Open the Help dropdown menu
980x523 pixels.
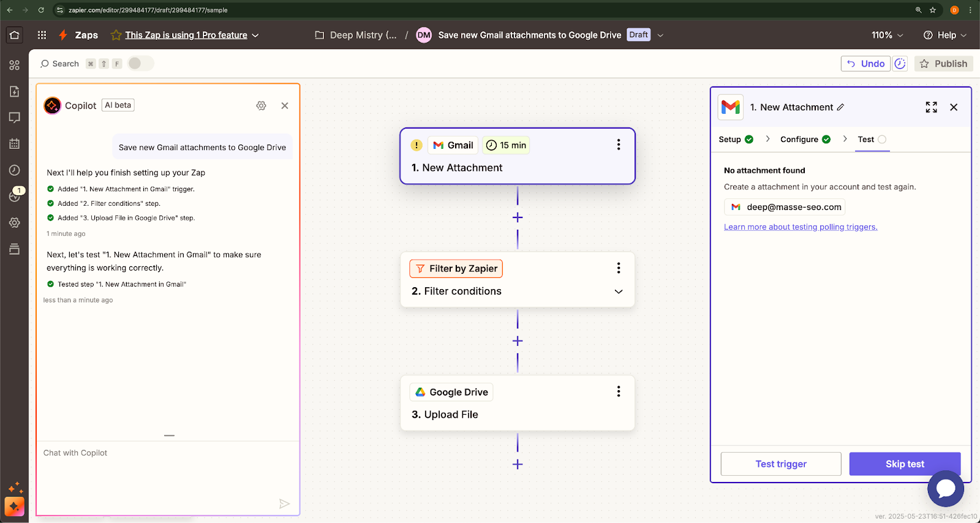(944, 35)
